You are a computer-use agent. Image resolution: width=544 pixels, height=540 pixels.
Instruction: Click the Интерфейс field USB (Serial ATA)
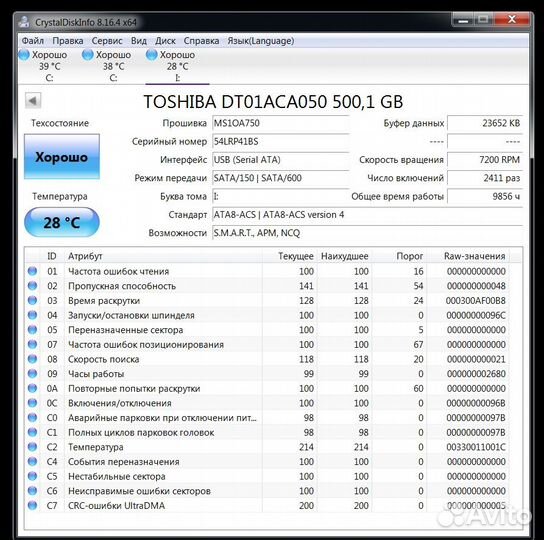(x=280, y=160)
